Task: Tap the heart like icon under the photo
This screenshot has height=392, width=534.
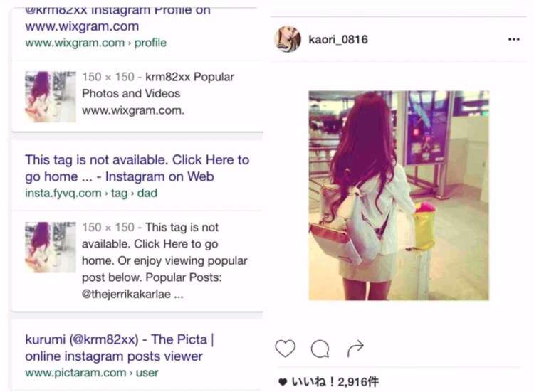Action: click(x=285, y=349)
